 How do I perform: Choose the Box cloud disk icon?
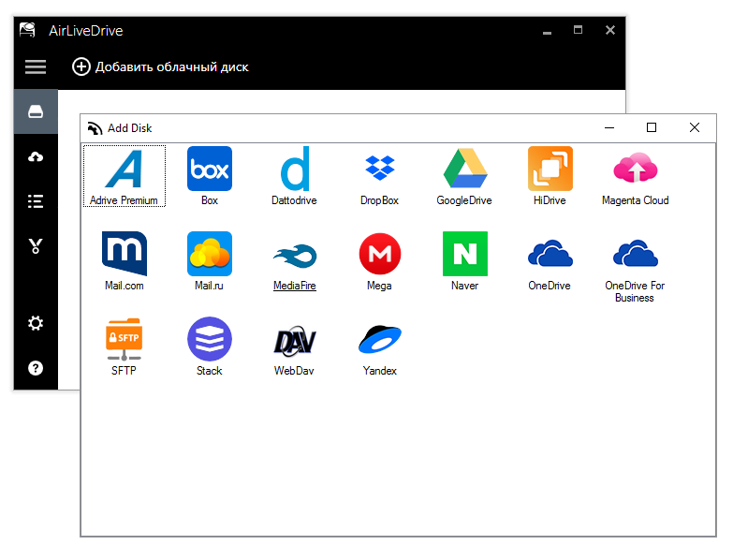[x=210, y=169]
